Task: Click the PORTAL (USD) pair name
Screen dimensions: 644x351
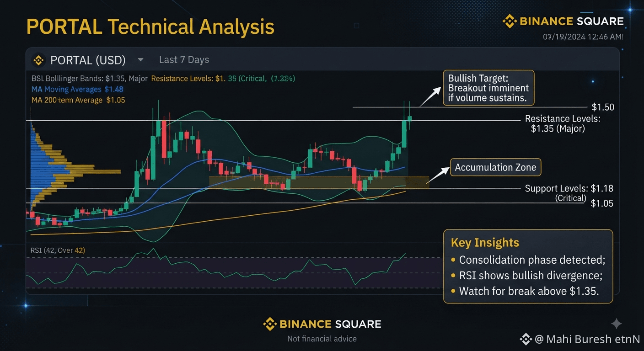Action: [x=88, y=60]
